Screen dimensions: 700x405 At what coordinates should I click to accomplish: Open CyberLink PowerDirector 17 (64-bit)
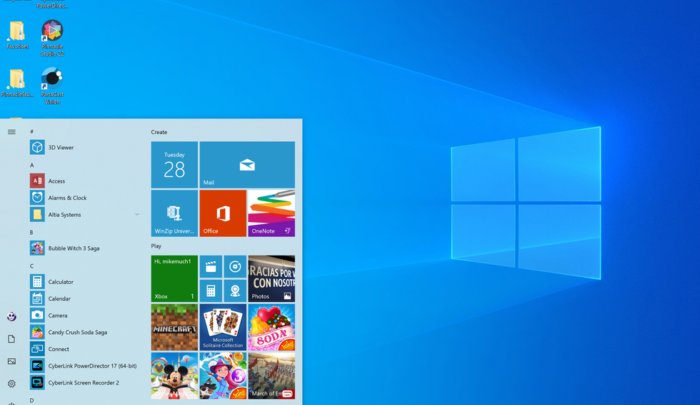(x=85, y=366)
